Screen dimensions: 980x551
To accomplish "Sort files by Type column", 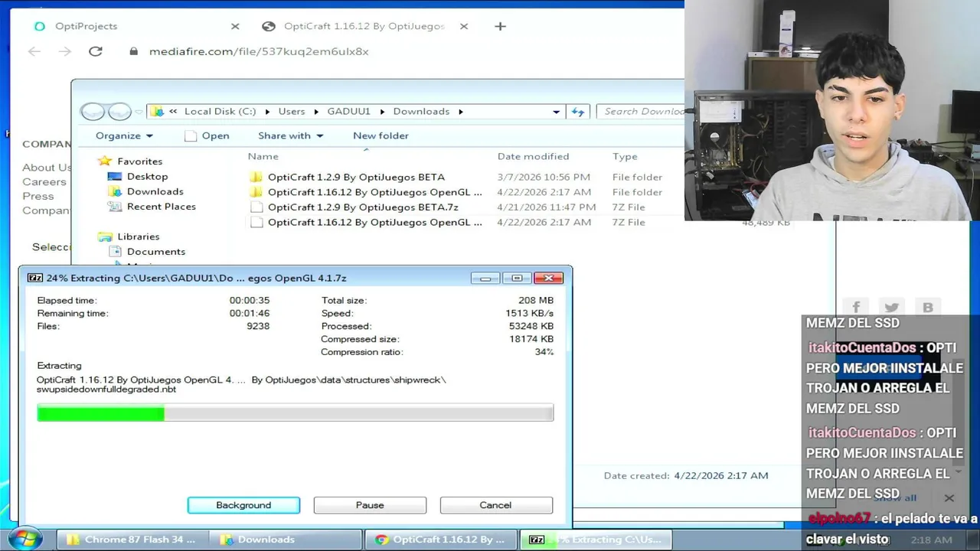I will pos(625,156).
